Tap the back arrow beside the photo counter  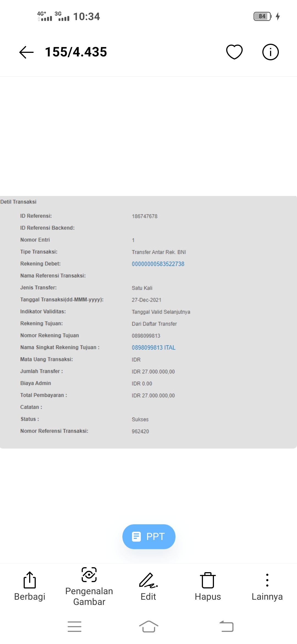click(x=26, y=52)
